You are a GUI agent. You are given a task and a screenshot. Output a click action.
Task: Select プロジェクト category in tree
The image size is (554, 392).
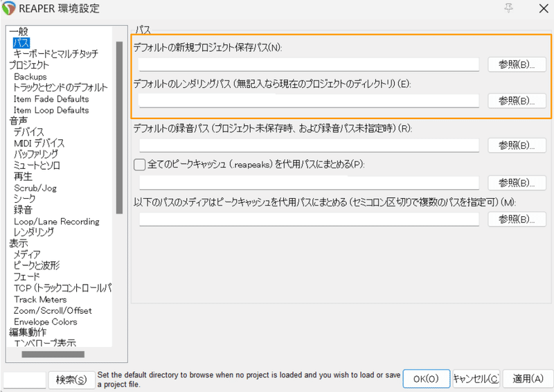coord(29,65)
